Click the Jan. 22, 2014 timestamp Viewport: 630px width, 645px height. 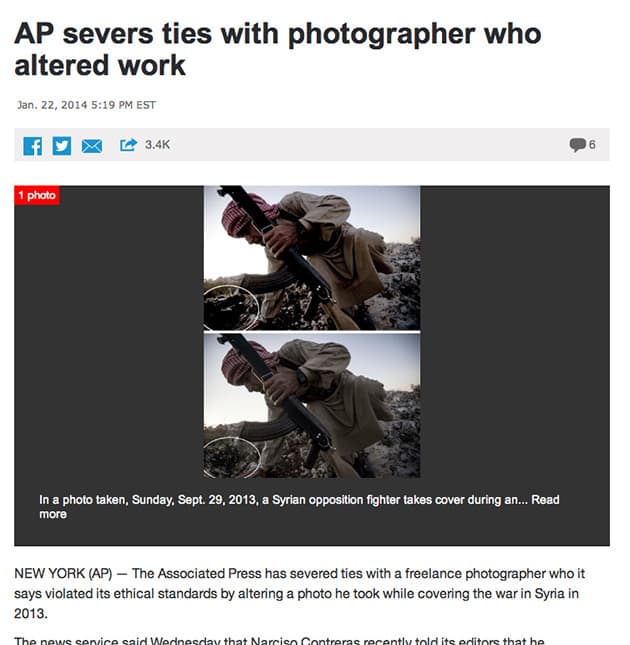click(86, 105)
